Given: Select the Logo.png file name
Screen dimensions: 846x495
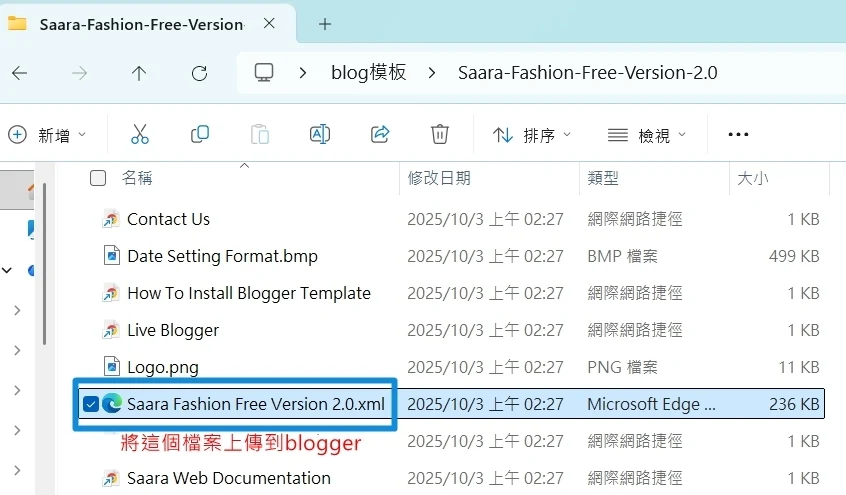Looking at the screenshot, I should [163, 368].
